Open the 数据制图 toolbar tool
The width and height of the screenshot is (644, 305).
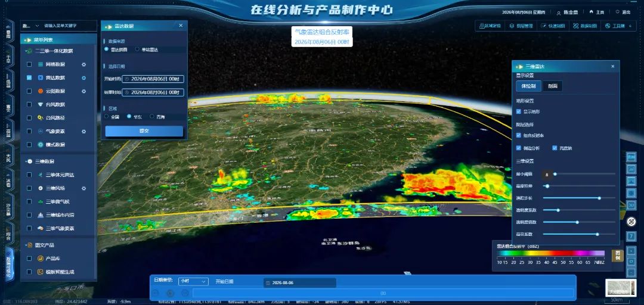585,26
